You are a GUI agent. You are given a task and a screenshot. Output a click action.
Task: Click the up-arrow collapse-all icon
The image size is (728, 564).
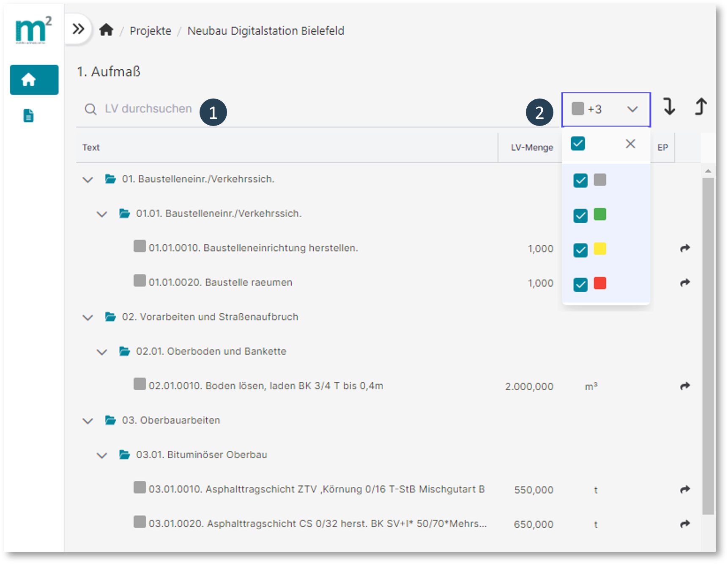click(701, 107)
